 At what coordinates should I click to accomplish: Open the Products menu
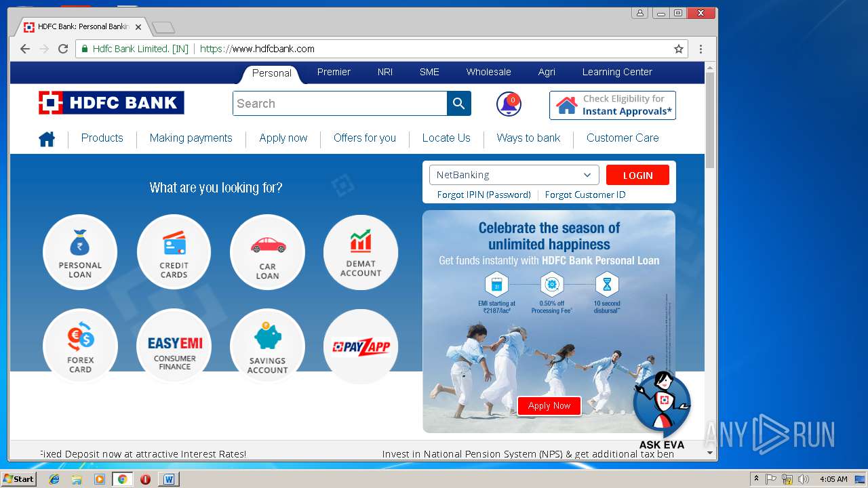click(102, 138)
